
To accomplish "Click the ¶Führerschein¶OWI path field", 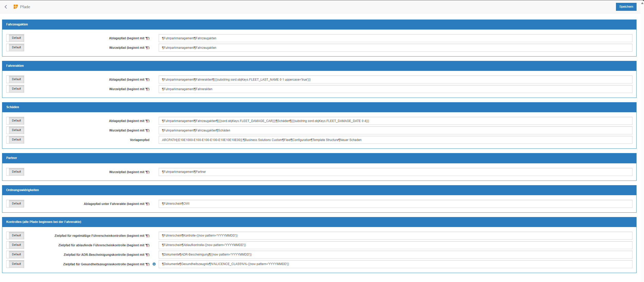I will tap(395, 204).
